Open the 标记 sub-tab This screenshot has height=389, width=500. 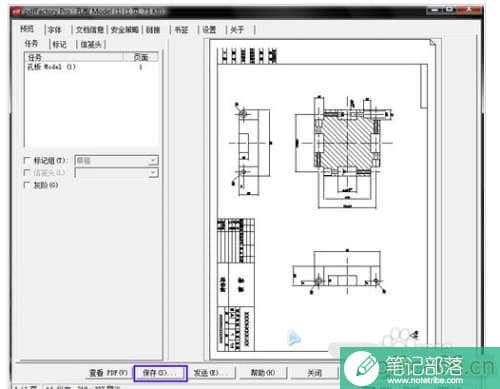point(60,44)
